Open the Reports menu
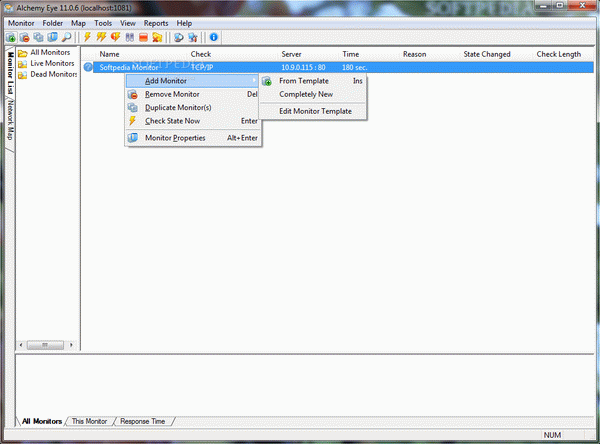600x444 pixels. point(156,22)
